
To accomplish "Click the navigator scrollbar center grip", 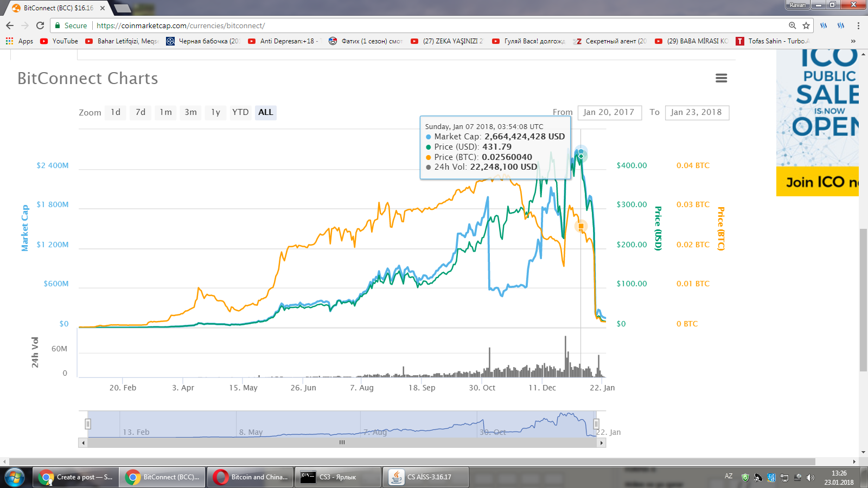I will (x=342, y=442).
